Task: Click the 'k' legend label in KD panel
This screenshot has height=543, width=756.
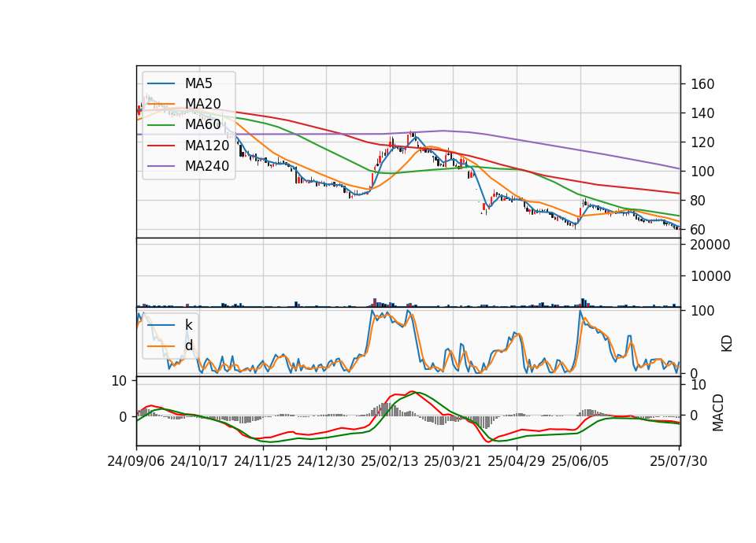Action: [188, 325]
